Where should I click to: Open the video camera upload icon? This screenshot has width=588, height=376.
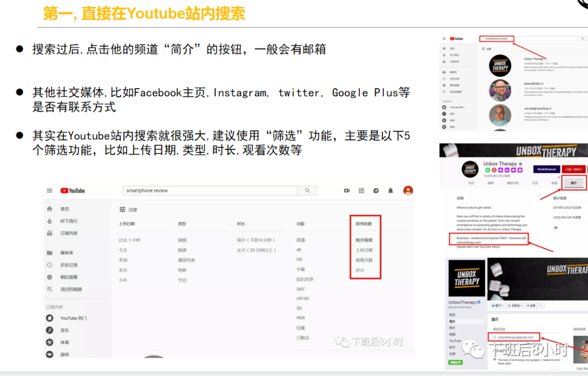click(347, 191)
